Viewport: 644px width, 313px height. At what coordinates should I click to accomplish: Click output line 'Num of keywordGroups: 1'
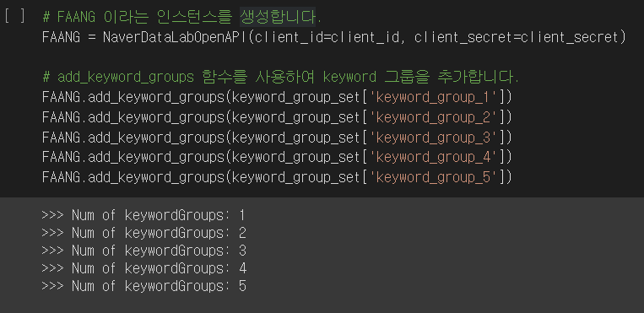(143, 215)
